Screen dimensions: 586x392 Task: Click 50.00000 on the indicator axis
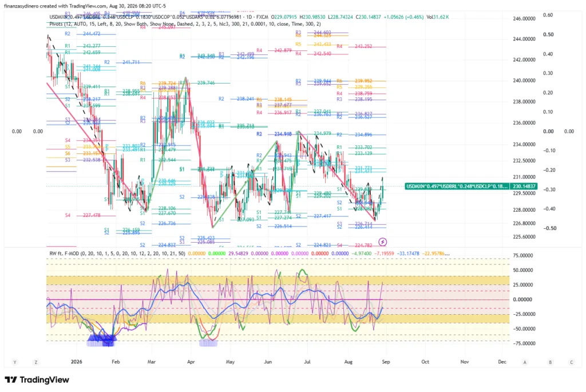522,270
